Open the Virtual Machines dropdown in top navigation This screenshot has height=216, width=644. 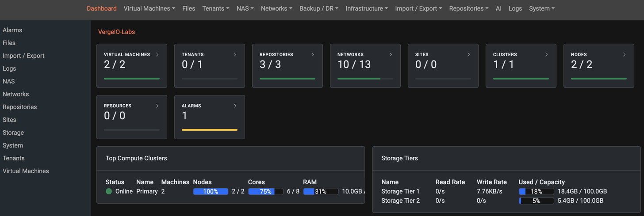pos(149,8)
